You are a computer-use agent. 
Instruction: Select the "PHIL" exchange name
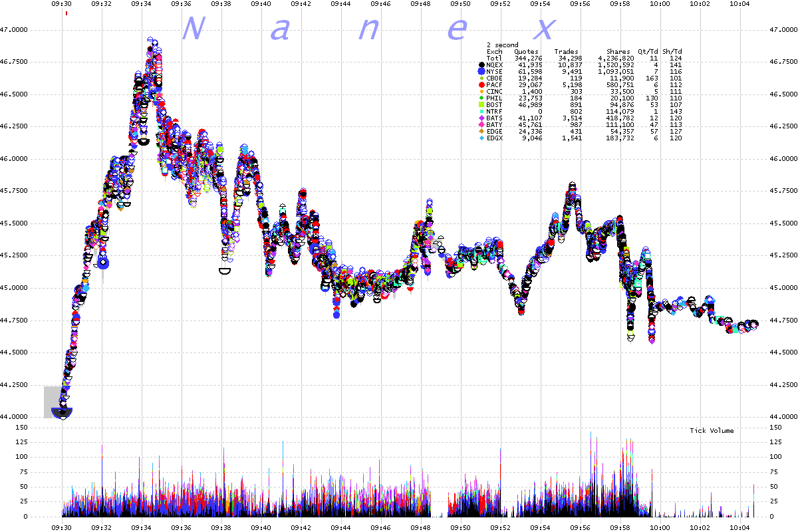[495, 98]
